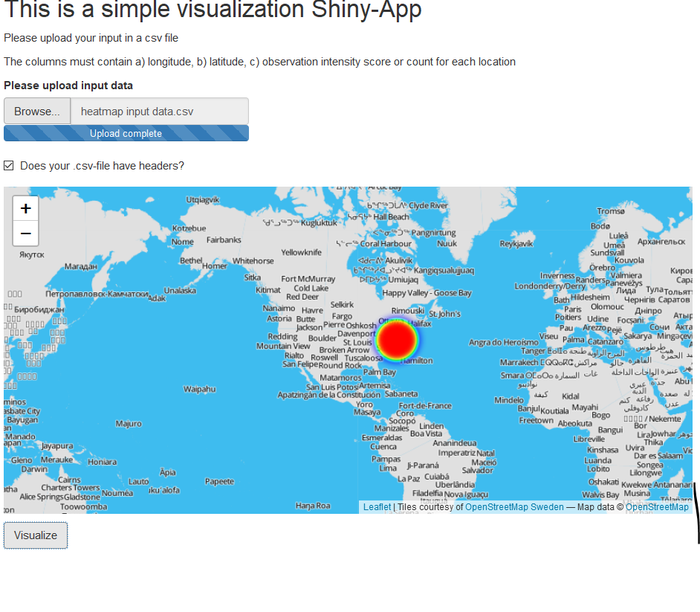Click the Fort-de-France label on the map
Screen dimensions: 700x612
click(x=425, y=405)
